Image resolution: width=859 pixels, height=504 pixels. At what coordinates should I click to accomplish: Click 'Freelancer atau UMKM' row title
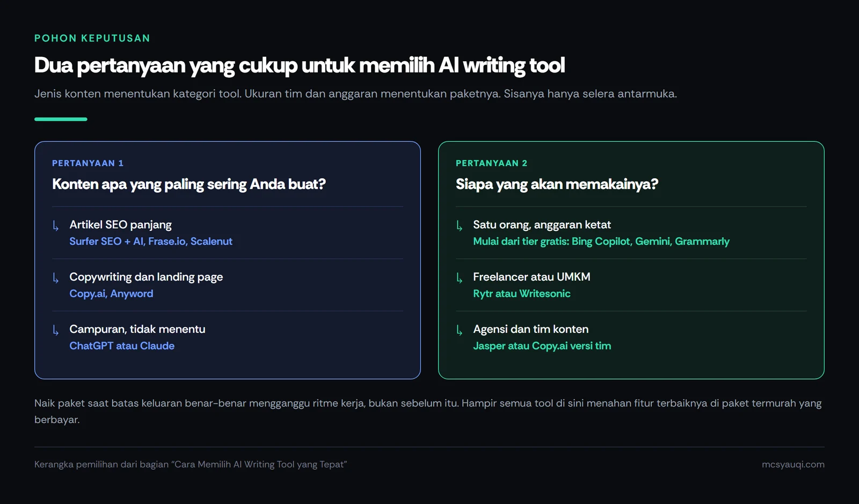[532, 277]
